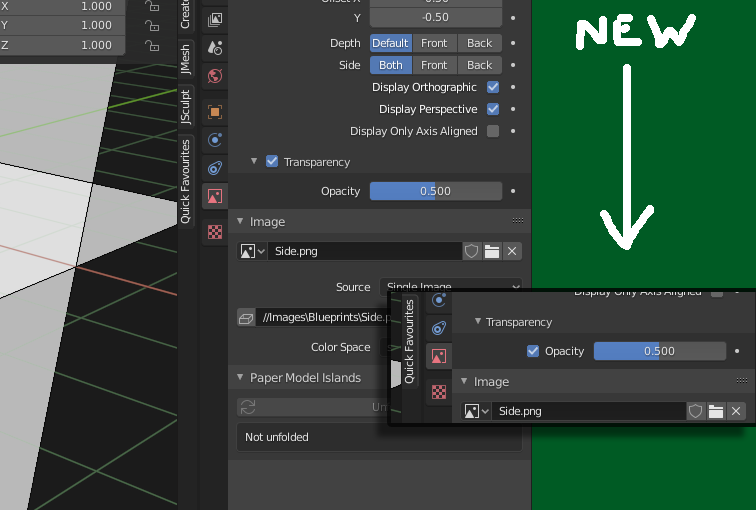Screen dimensions: 756x510
Task: Toggle the Z scale lock icon
Action: pyautogui.click(x=152, y=45)
